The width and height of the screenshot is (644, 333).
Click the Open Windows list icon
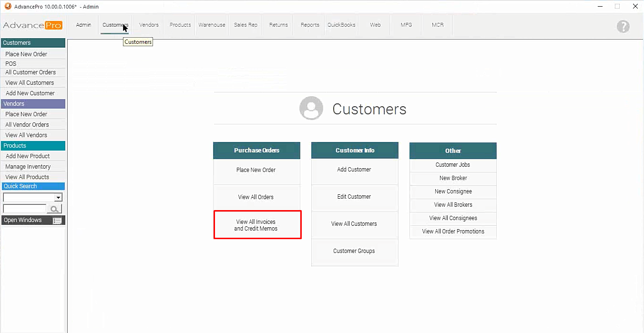(x=57, y=220)
